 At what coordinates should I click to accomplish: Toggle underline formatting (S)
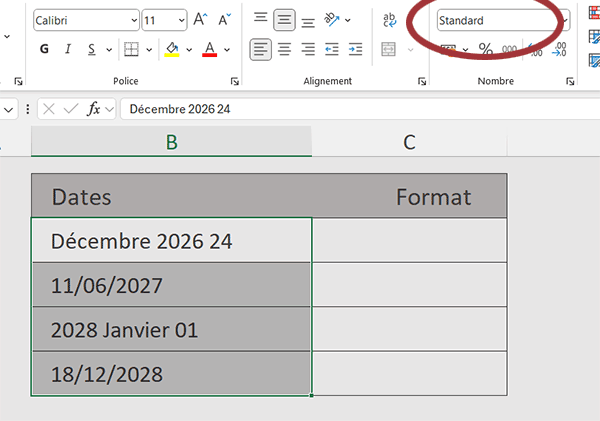click(93, 49)
